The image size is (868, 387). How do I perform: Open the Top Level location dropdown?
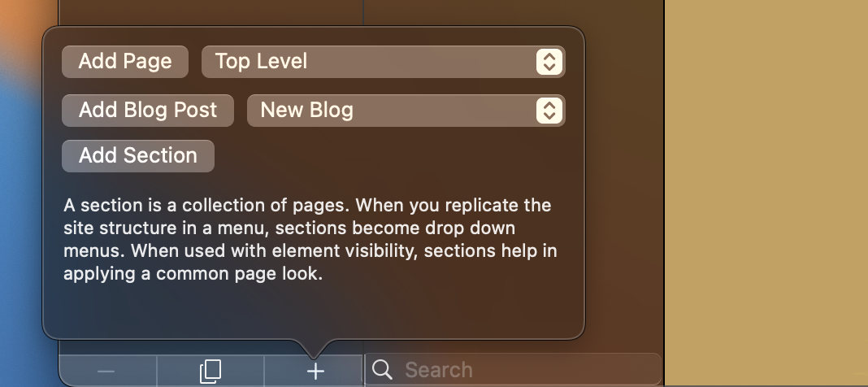(x=383, y=62)
